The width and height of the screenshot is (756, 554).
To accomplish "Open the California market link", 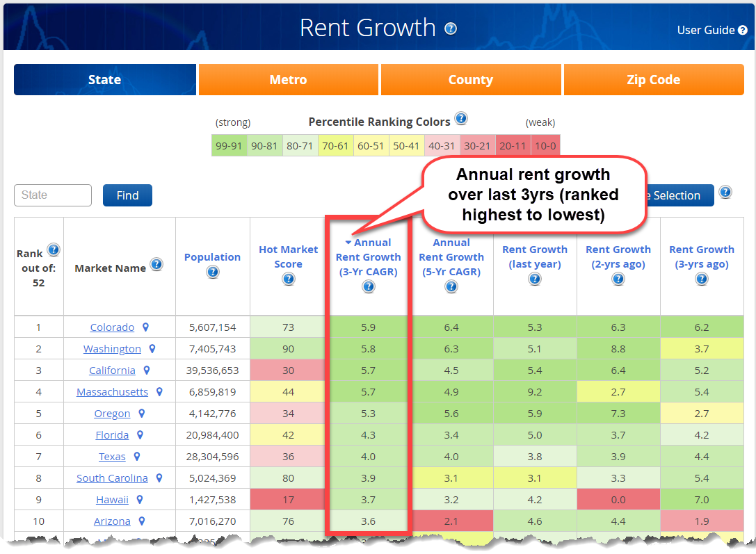I will click(x=112, y=370).
